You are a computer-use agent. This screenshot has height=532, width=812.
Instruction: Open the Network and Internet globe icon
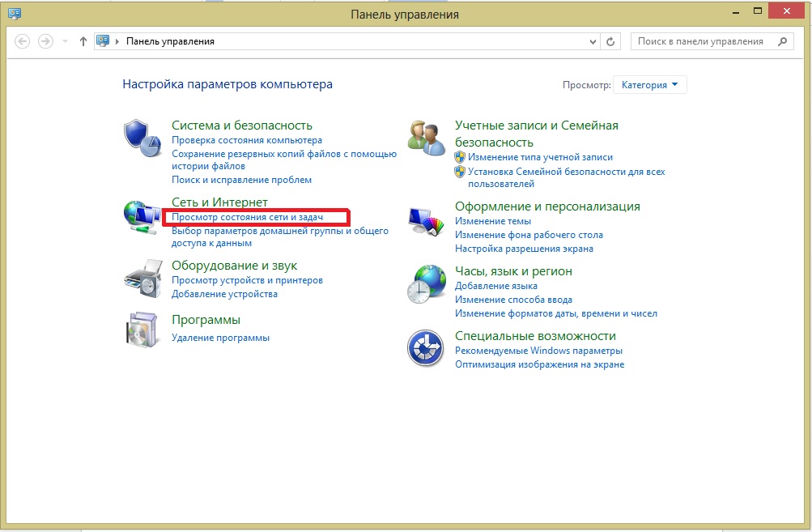click(142, 216)
